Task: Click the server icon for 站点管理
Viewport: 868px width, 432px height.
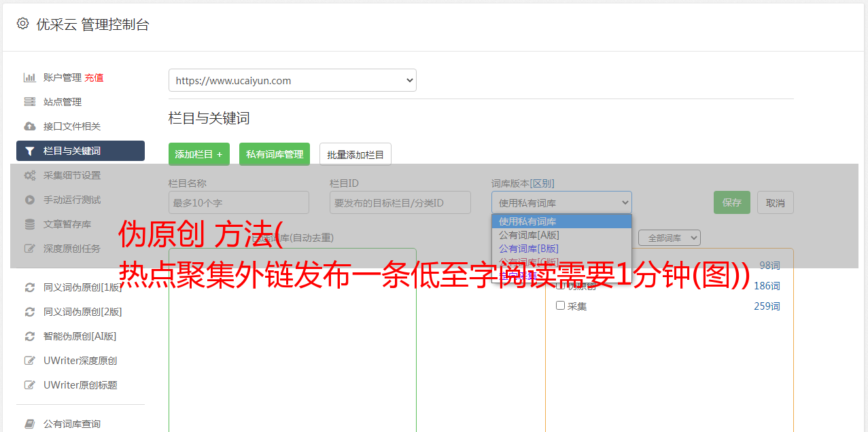Action: [x=29, y=102]
